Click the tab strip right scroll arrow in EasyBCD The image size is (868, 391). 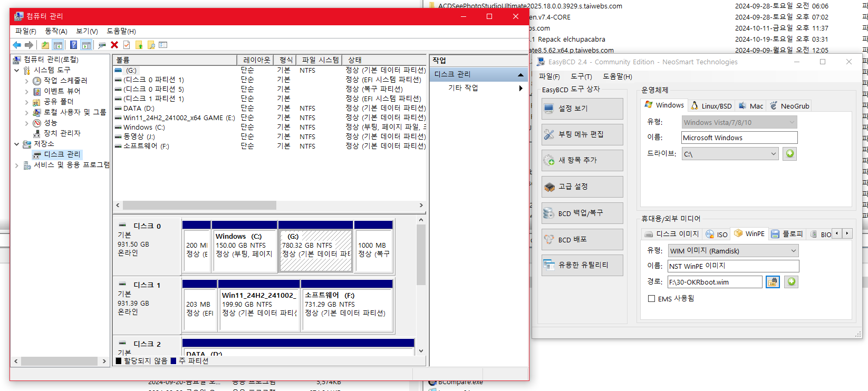tap(847, 233)
